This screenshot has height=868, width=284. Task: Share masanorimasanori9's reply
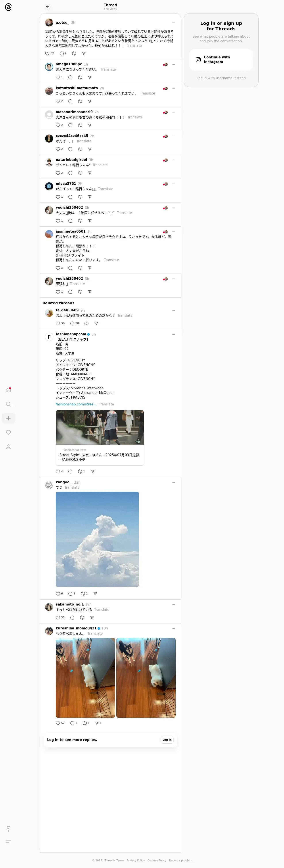click(x=90, y=125)
